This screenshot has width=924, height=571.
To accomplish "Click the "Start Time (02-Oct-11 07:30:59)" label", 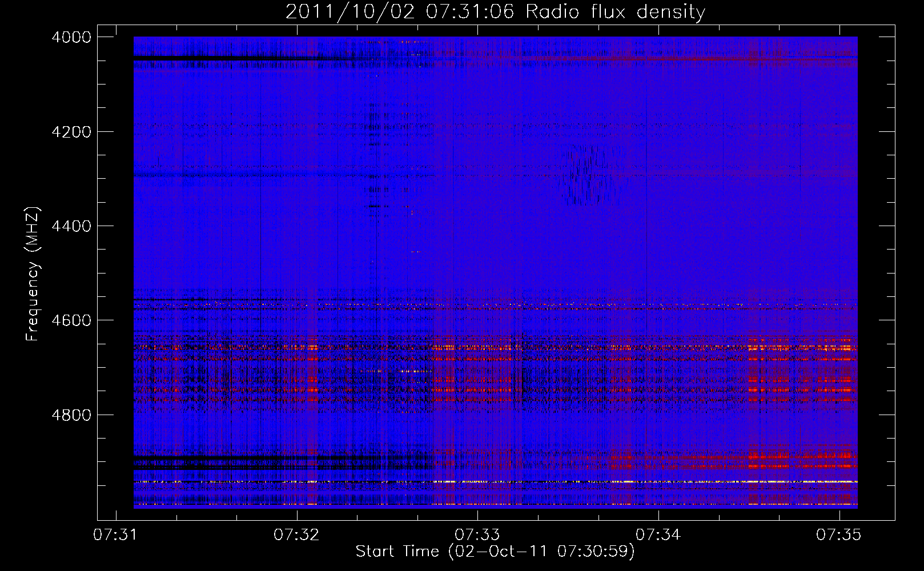I will (495, 551).
